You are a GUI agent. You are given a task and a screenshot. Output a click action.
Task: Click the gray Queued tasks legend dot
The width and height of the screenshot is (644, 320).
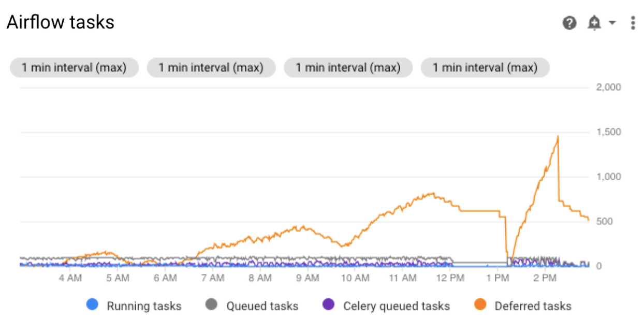coord(212,306)
